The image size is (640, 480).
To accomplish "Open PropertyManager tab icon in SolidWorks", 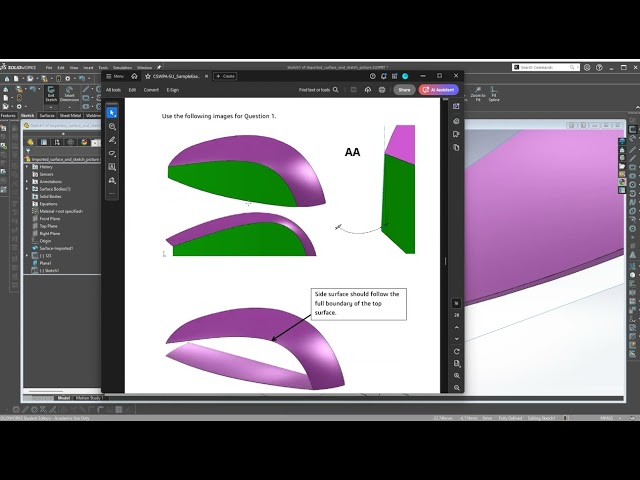I will pos(44,142).
